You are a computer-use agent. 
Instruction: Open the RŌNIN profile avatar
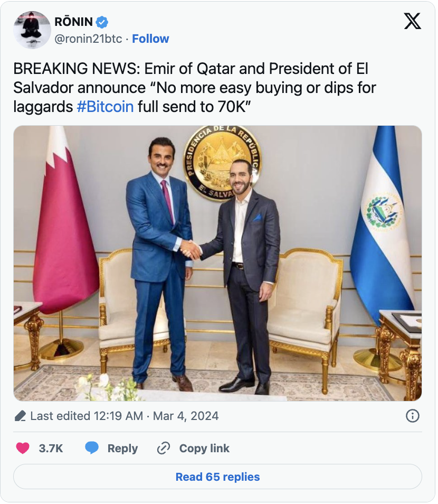(32, 30)
